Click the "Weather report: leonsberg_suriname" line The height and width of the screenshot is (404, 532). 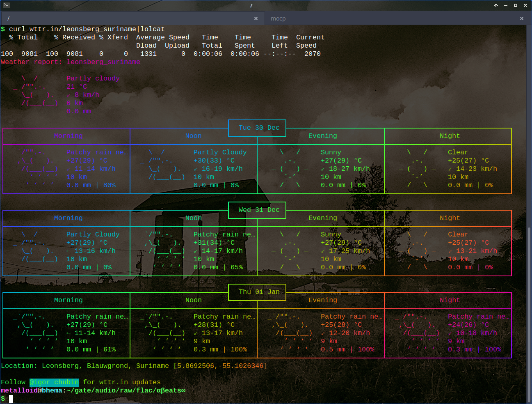click(71, 62)
